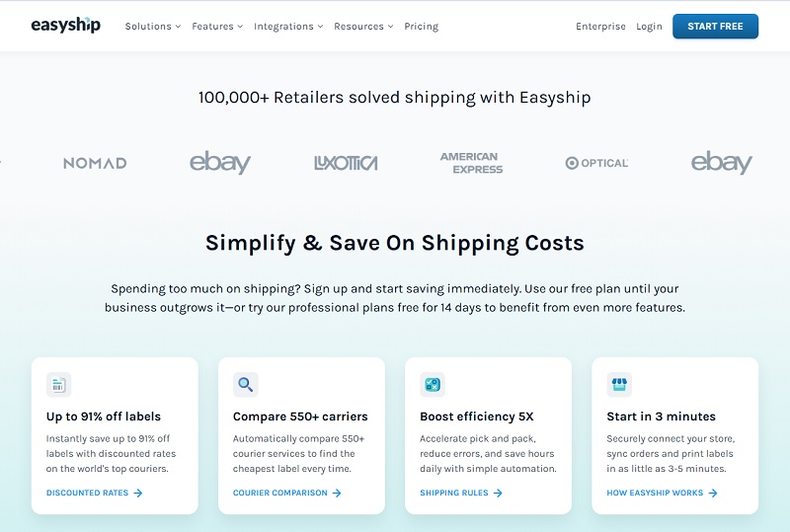Expand the Solutions dropdown menu
Screen dimensions: 790x532
[x=153, y=27]
